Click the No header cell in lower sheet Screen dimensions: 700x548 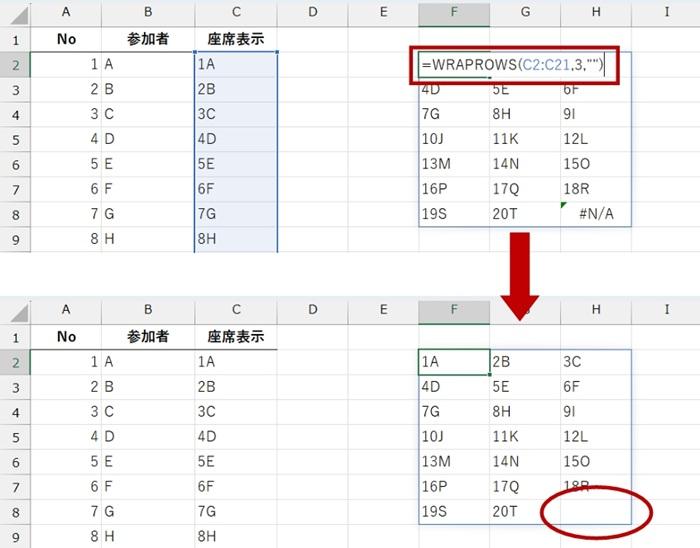coord(66,337)
